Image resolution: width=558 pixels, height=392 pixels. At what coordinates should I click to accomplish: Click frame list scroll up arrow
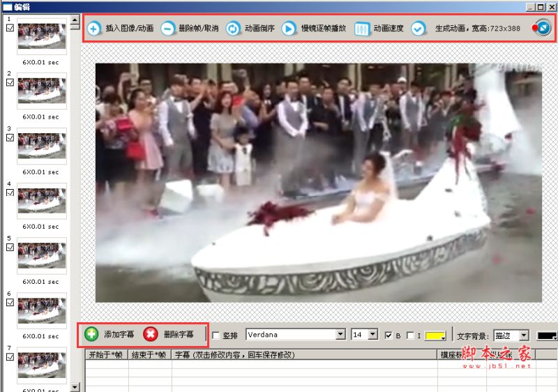coord(75,20)
